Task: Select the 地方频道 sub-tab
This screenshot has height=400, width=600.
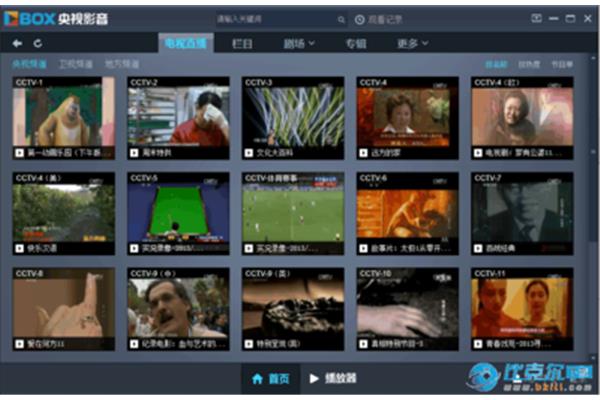Action: [122, 64]
